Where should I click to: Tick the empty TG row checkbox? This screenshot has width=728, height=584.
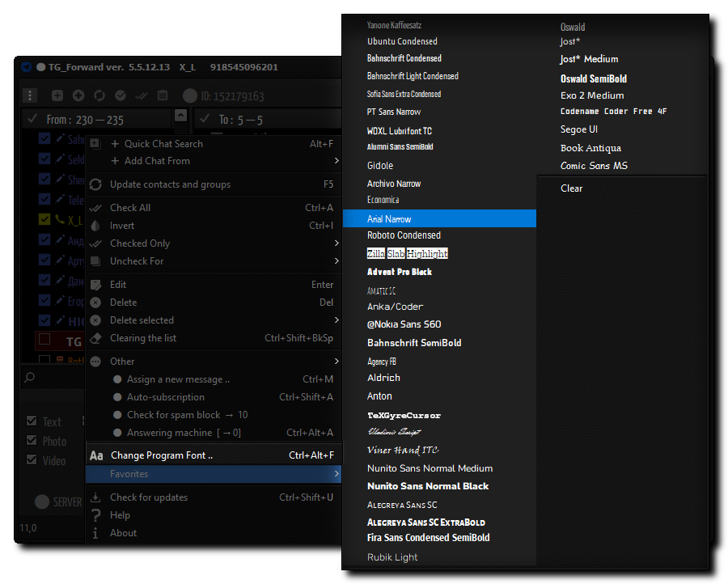click(x=44, y=340)
